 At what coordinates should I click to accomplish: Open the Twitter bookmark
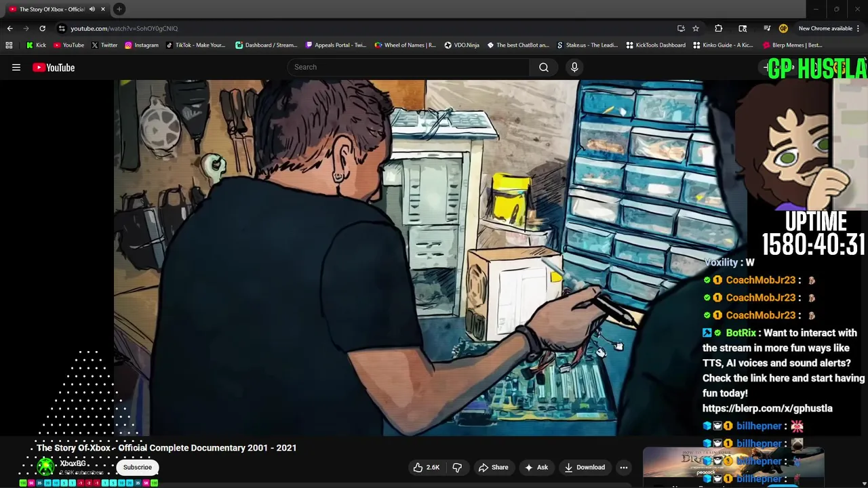[x=104, y=45]
